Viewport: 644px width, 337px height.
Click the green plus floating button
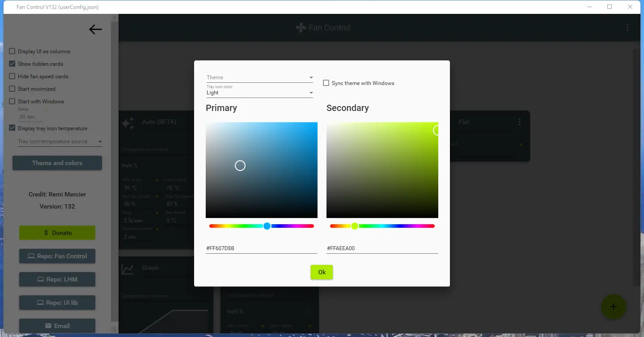point(614,307)
